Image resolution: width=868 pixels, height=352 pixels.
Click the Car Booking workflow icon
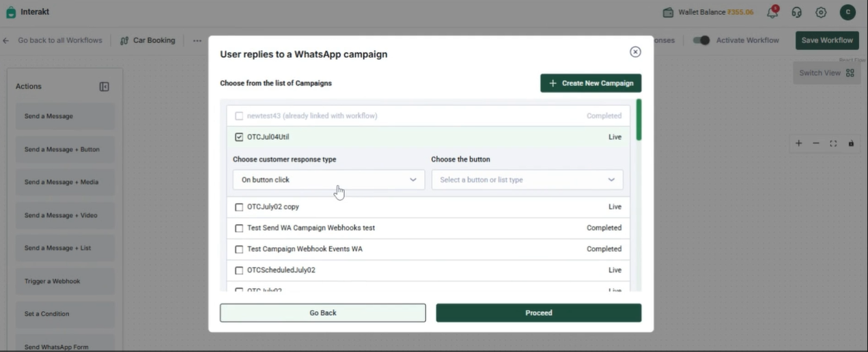pos(124,40)
